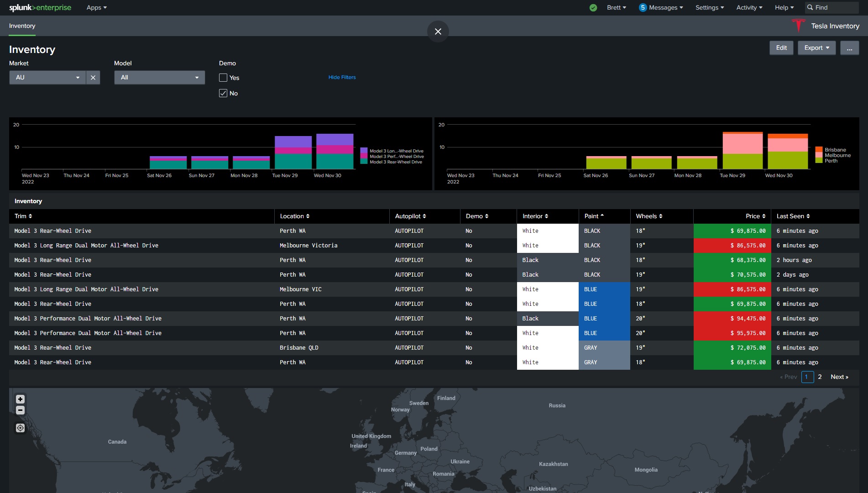Image resolution: width=868 pixels, height=493 pixels.
Task: Click the Find input field
Action: (x=833, y=8)
